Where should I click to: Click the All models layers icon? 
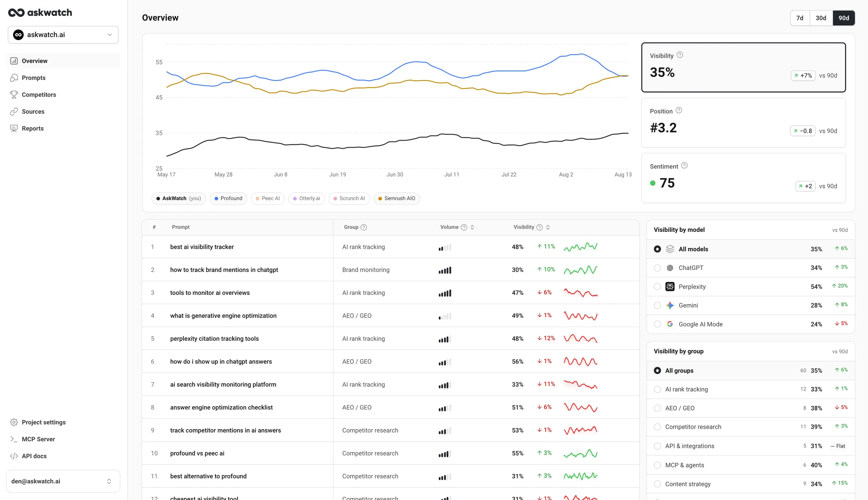point(670,249)
